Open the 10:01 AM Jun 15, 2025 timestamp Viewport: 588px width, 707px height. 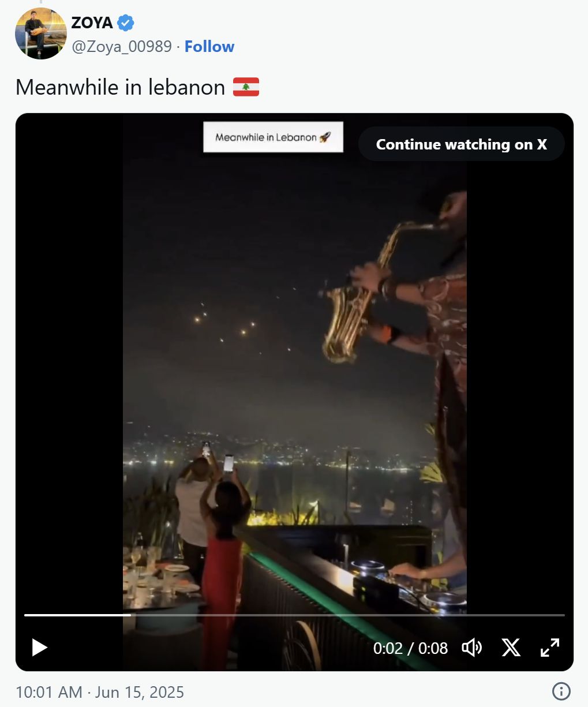click(100, 692)
